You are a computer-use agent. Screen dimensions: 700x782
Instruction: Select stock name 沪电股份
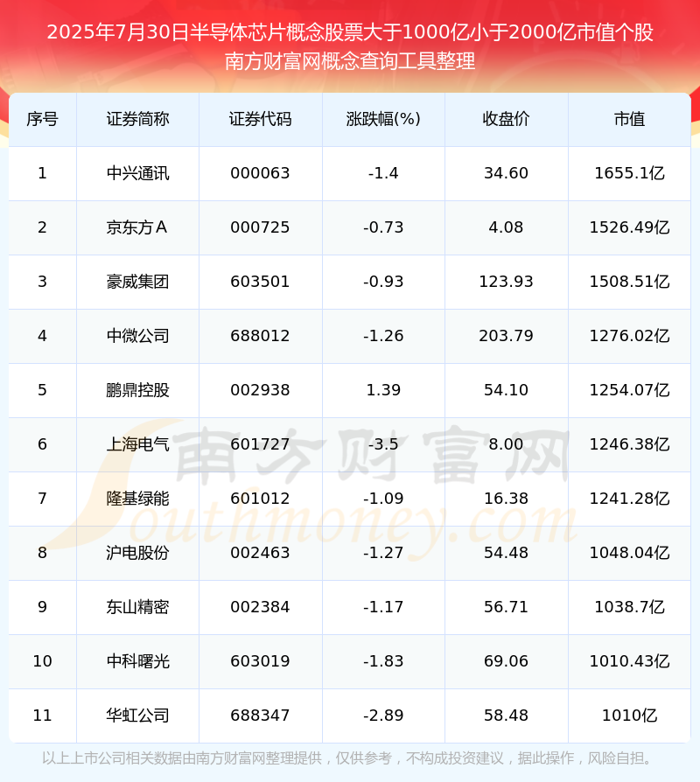(x=137, y=553)
